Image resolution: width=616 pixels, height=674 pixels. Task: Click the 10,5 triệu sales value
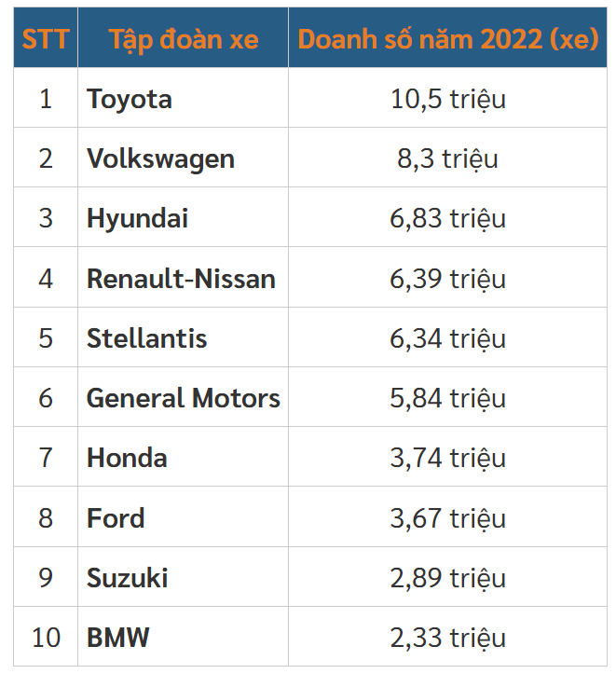pyautogui.click(x=447, y=99)
